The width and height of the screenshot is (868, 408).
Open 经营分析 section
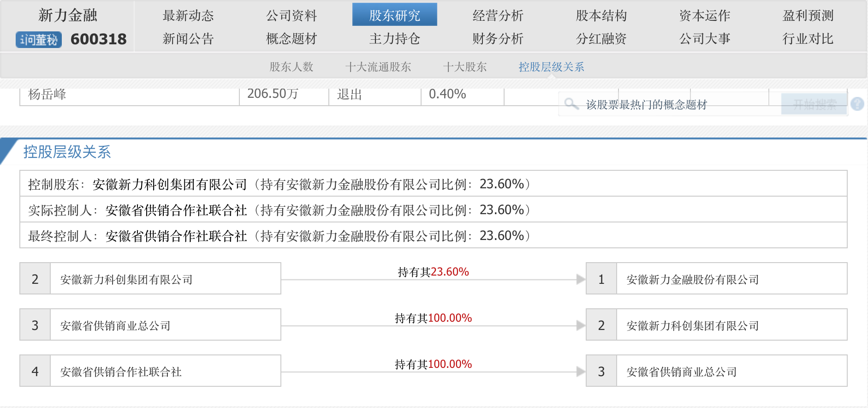[498, 16]
